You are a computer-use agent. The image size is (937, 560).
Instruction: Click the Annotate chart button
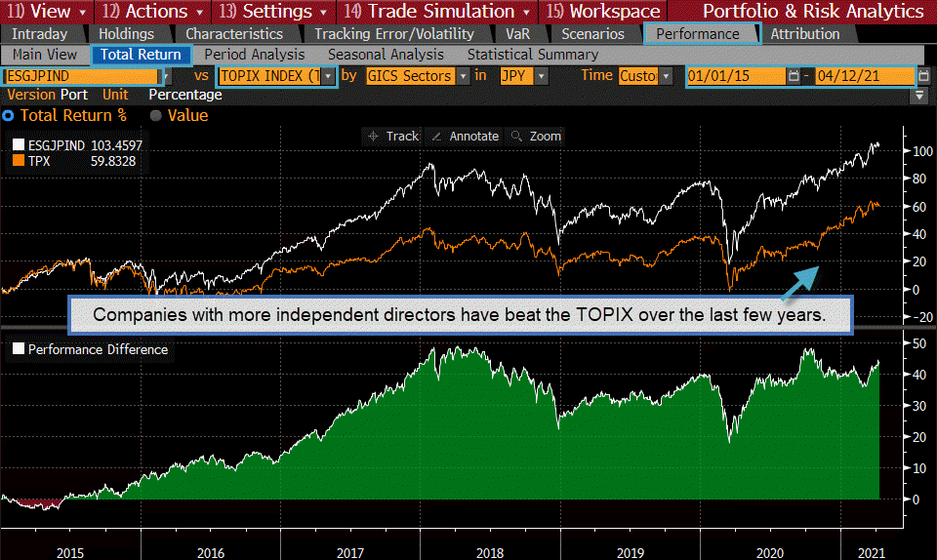(465, 137)
